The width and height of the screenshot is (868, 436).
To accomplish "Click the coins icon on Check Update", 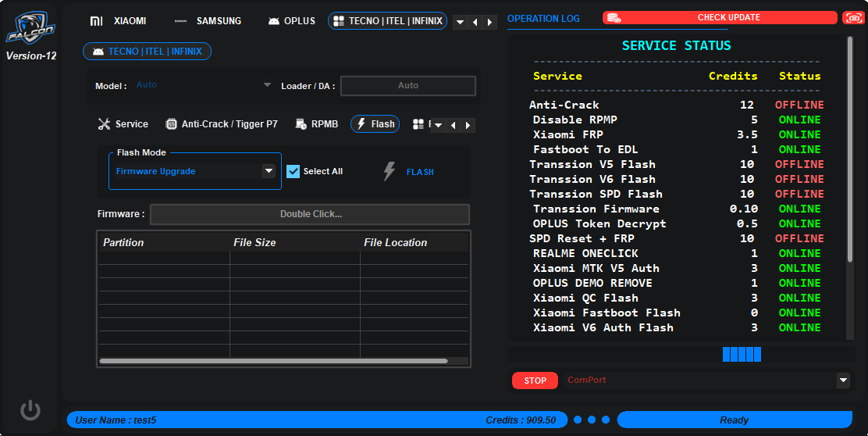I will tap(614, 18).
